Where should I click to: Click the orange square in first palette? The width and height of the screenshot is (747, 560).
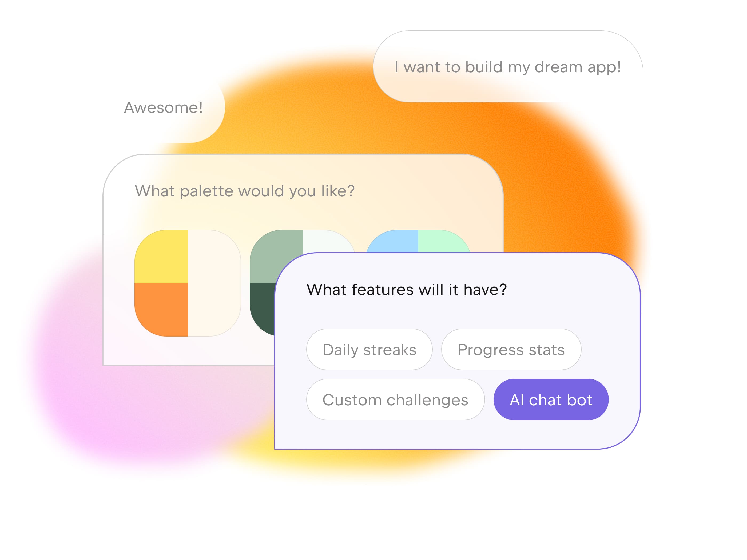(161, 310)
